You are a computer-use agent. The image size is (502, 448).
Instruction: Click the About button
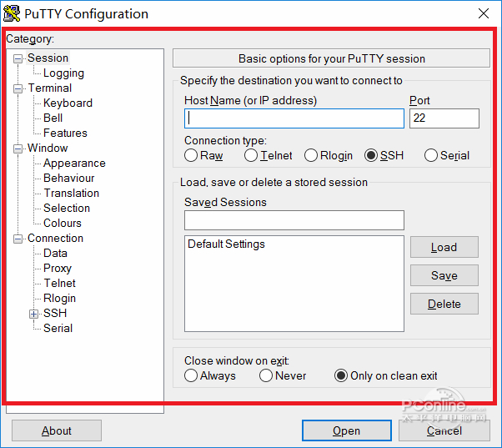coord(57,430)
